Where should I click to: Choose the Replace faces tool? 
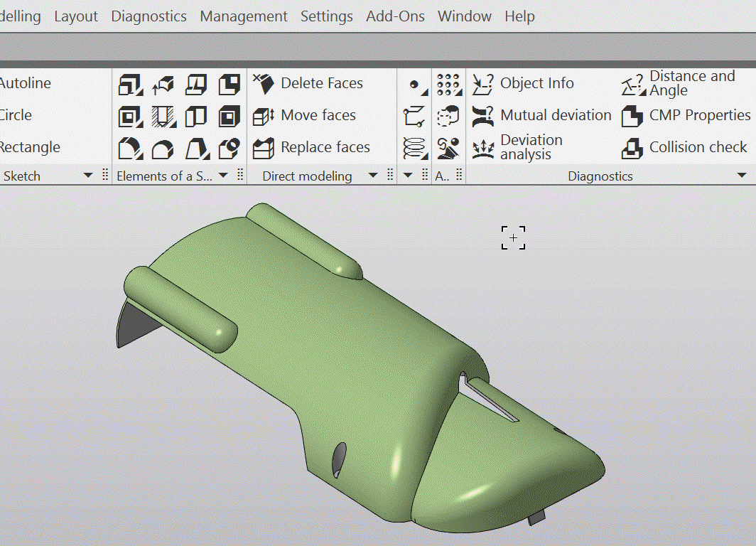pyautogui.click(x=311, y=148)
